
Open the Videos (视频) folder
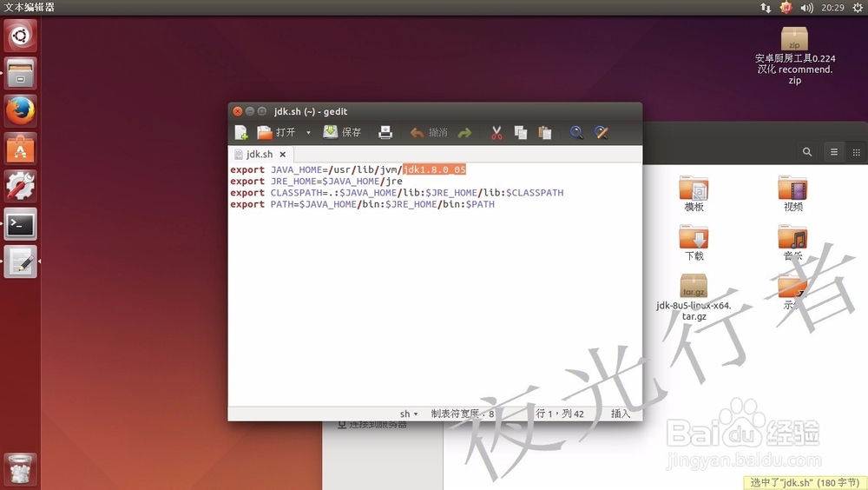792,194
